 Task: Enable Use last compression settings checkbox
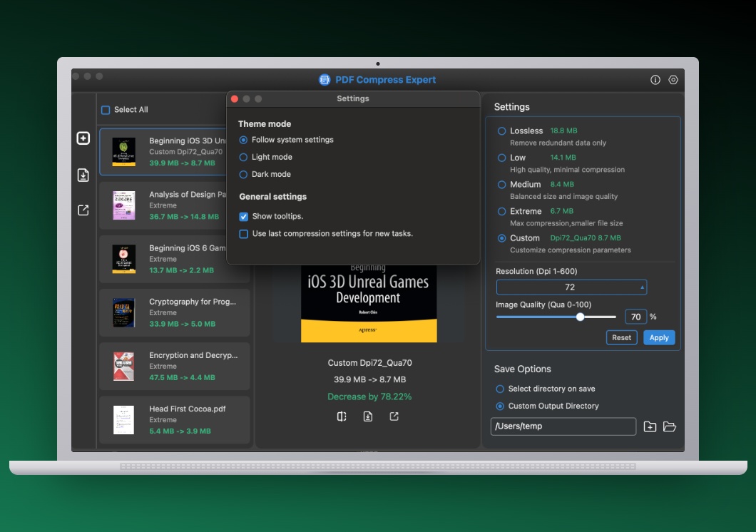244,234
